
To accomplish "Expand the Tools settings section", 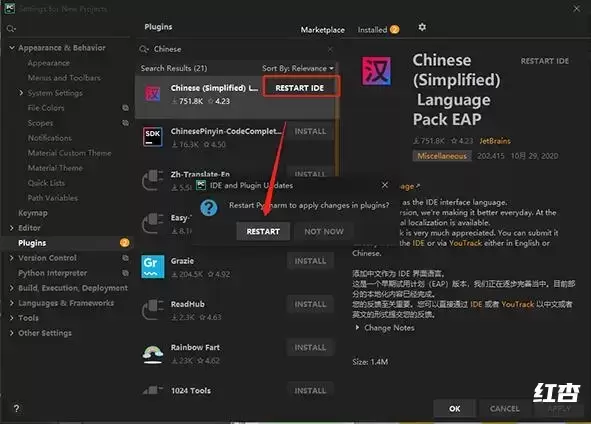I will click(x=12, y=318).
